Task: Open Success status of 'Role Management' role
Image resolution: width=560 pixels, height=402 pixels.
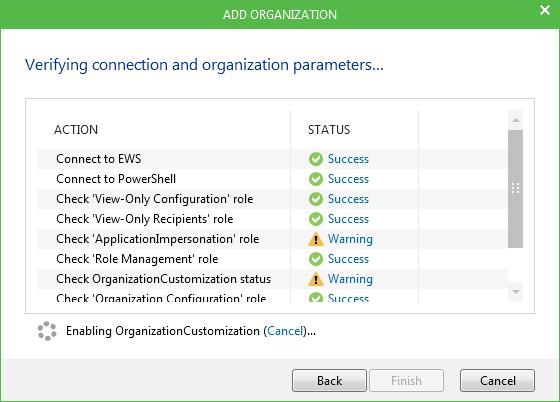Action: click(x=348, y=259)
